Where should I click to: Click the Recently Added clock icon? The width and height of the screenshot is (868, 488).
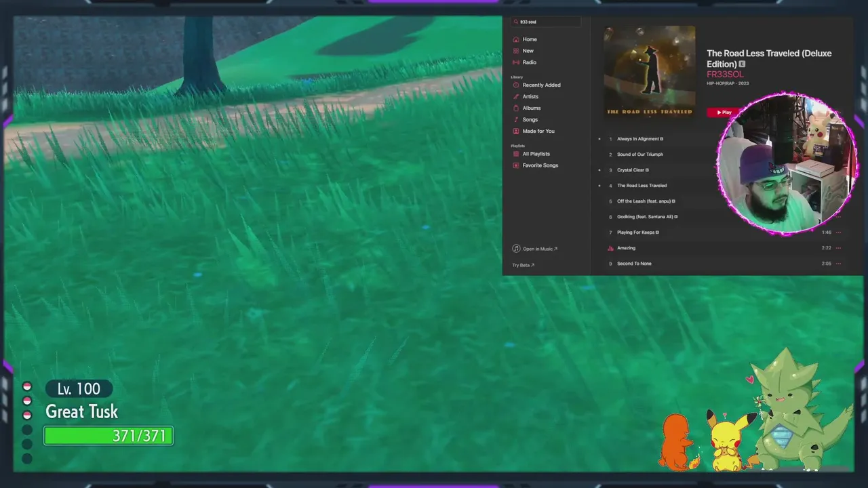[x=516, y=85]
